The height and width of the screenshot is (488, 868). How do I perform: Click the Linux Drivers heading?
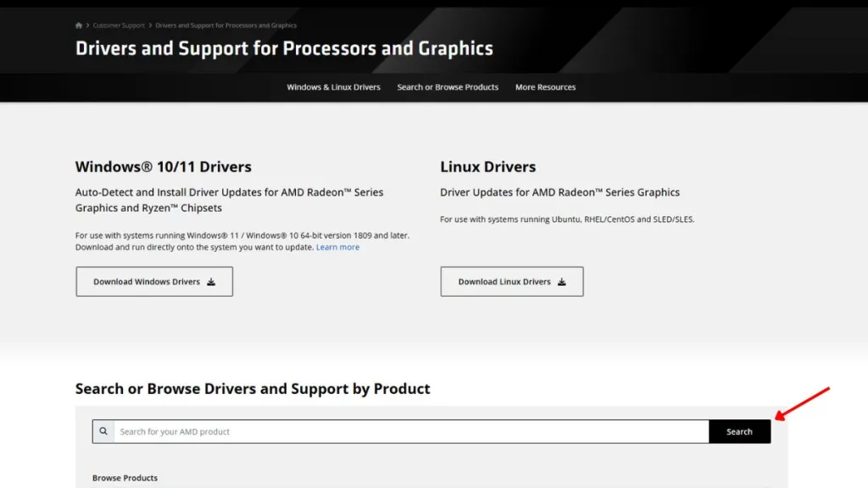tap(487, 167)
